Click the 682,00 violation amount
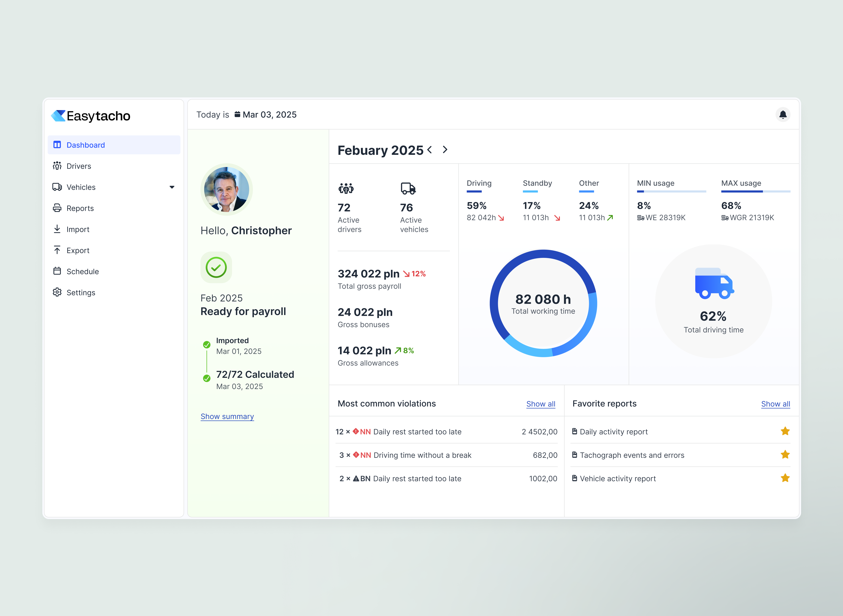 click(x=545, y=455)
